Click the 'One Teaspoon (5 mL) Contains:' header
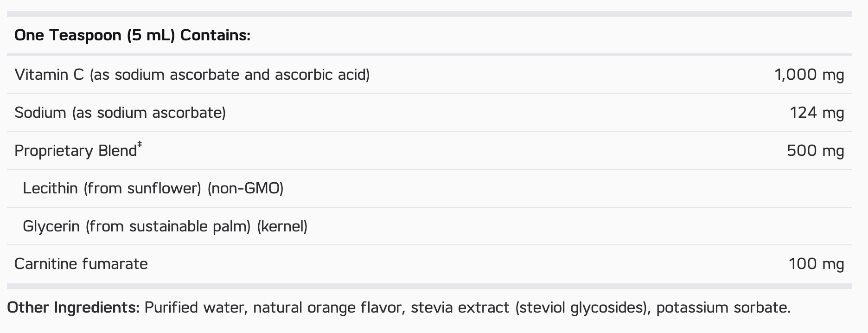The height and width of the screenshot is (333, 868). 132,35
